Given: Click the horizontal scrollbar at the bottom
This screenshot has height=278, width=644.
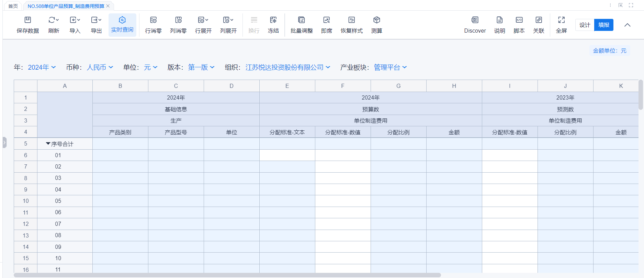Looking at the screenshot, I should point(227,275).
